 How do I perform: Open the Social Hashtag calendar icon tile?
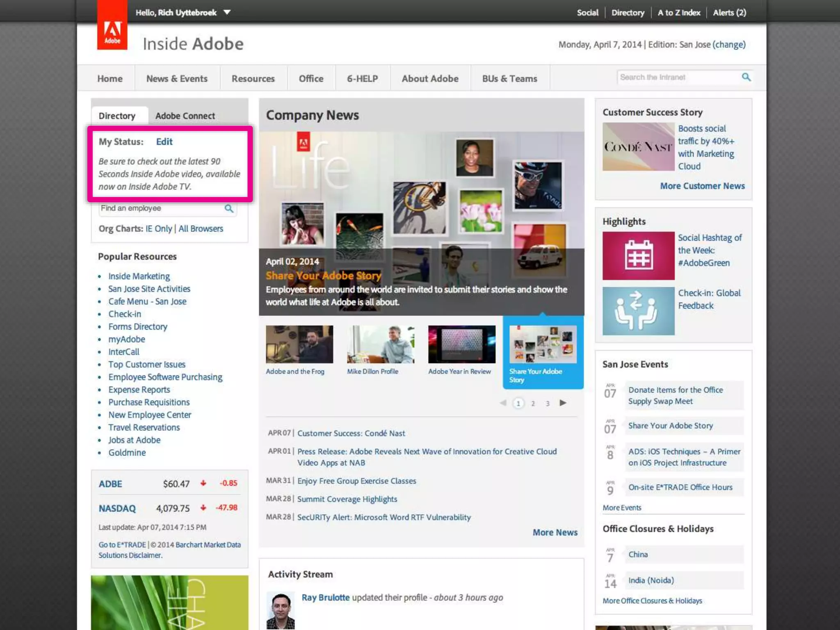pyautogui.click(x=638, y=256)
